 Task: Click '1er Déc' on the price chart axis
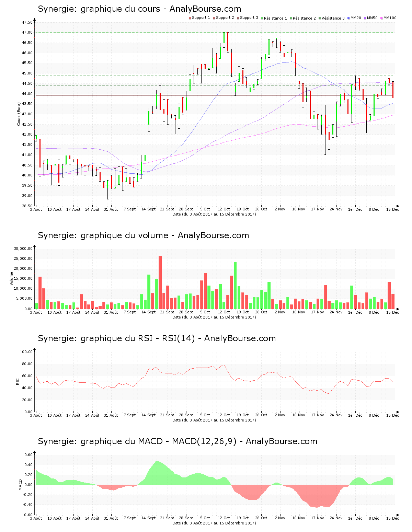(355, 209)
